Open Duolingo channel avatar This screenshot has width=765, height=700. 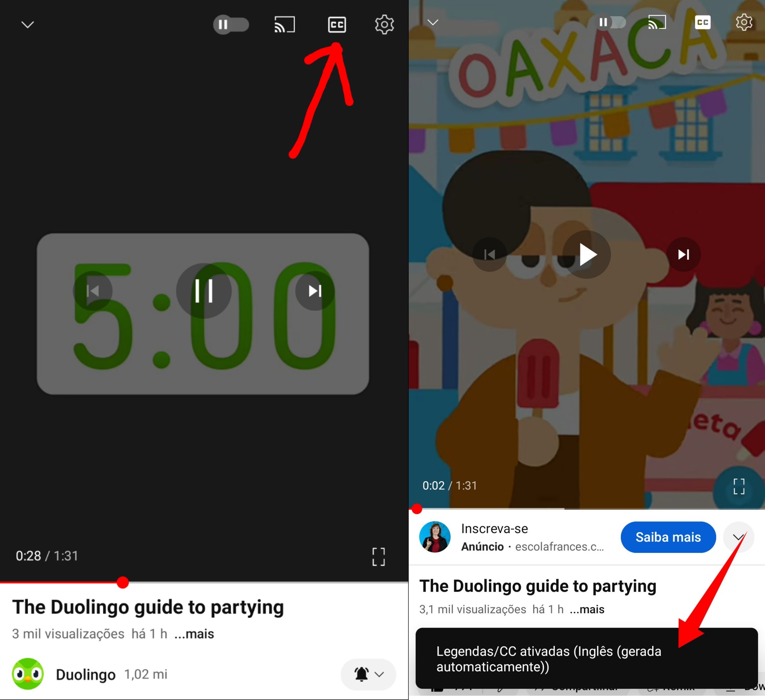click(x=28, y=674)
